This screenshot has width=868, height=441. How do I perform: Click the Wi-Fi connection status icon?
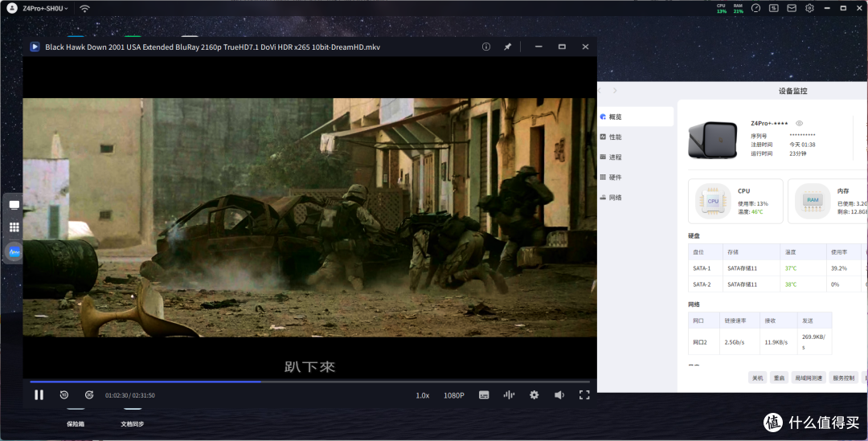point(84,8)
